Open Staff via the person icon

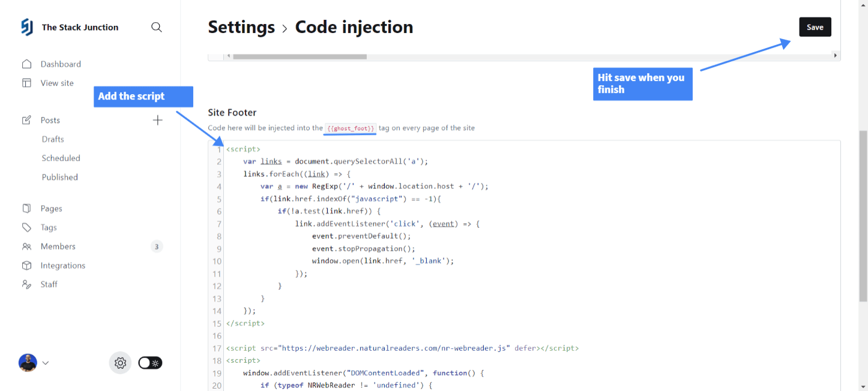(x=27, y=284)
